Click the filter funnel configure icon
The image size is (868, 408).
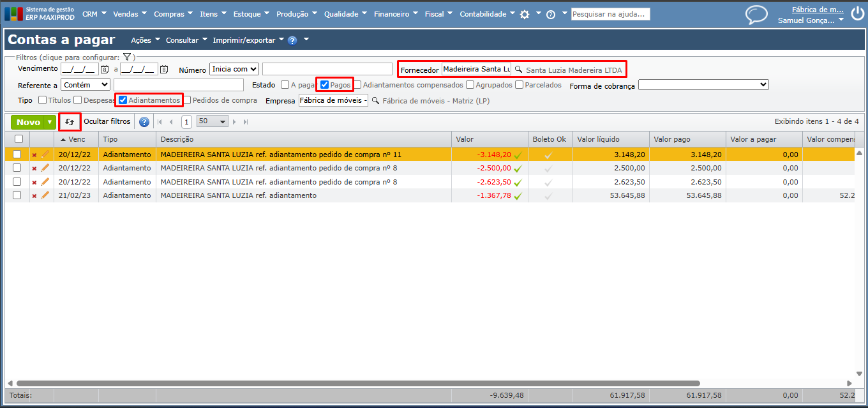pos(127,57)
